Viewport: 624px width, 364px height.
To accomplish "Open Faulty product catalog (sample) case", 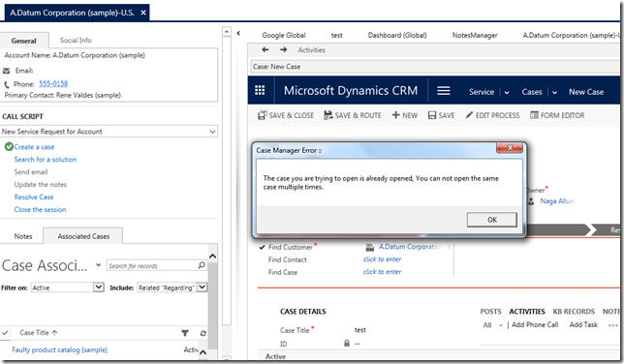I will click(x=60, y=349).
